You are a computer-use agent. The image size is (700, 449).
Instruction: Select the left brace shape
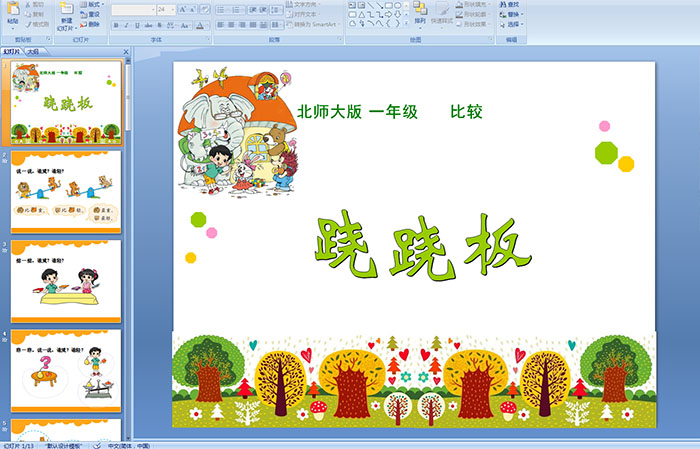pyautogui.click(x=389, y=24)
